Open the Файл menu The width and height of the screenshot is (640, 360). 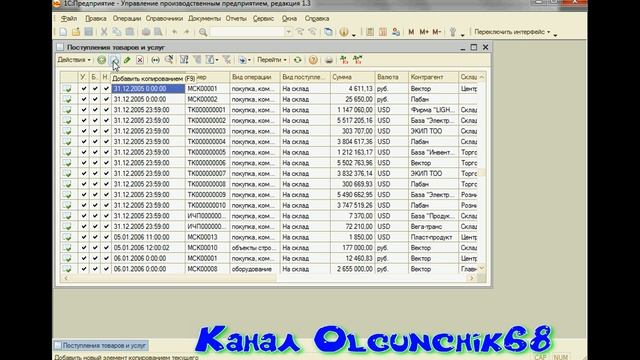[x=69, y=18]
